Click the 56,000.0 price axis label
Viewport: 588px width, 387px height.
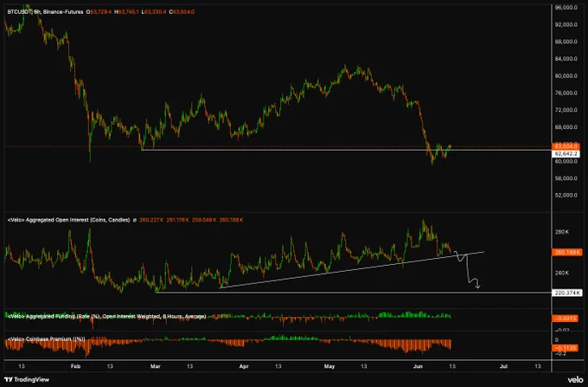[566, 178]
